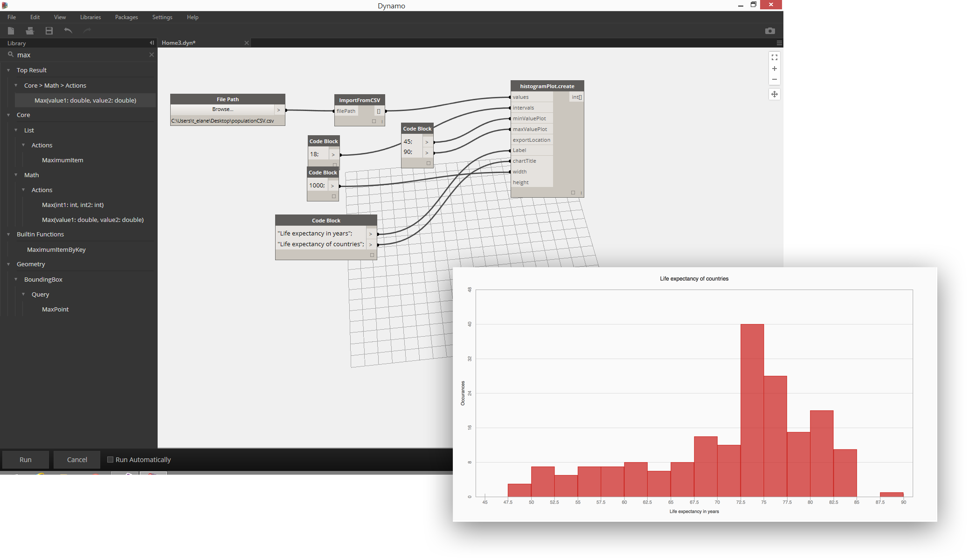Open the Packages menu

click(x=126, y=17)
